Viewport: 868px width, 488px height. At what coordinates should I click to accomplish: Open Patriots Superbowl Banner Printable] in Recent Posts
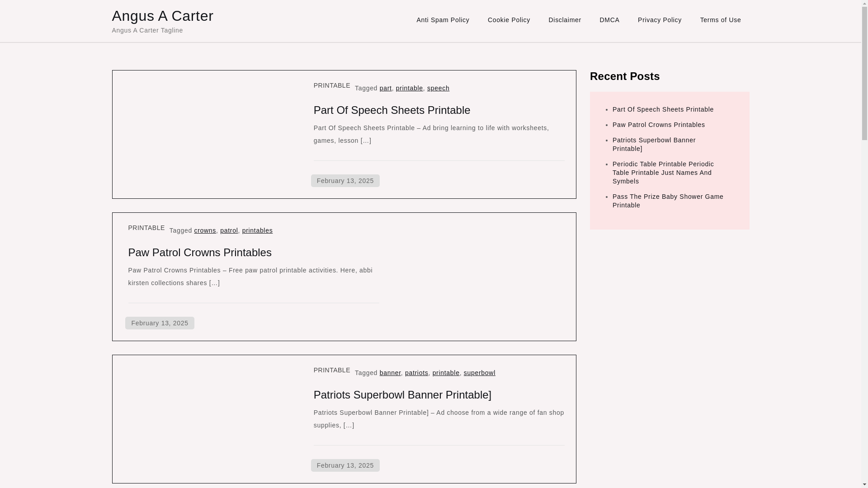coord(654,144)
